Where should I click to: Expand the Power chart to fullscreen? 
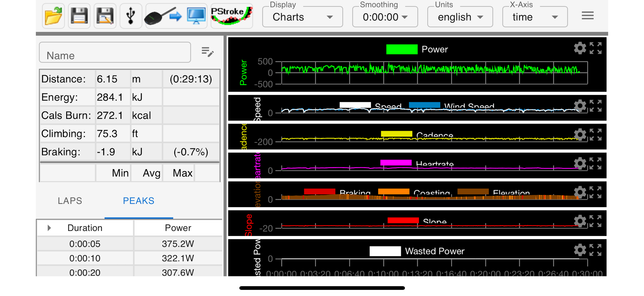[595, 48]
